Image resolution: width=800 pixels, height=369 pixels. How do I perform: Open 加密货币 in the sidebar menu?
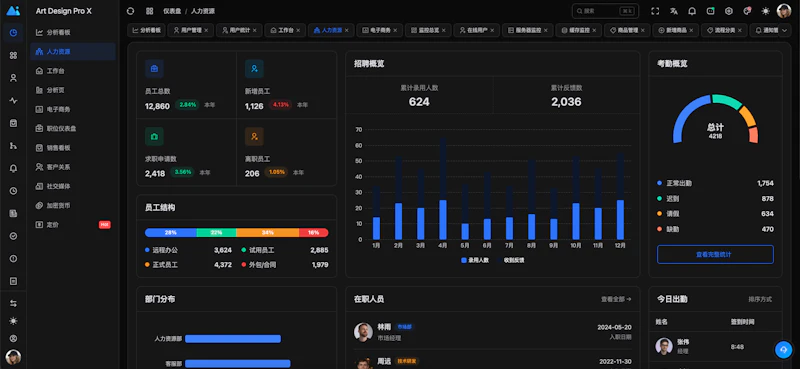point(73,205)
